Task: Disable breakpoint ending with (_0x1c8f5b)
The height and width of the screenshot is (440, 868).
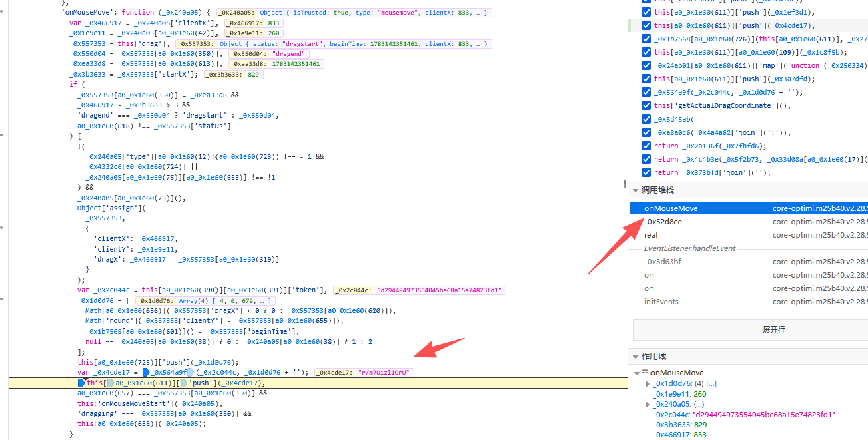Action: [646, 52]
